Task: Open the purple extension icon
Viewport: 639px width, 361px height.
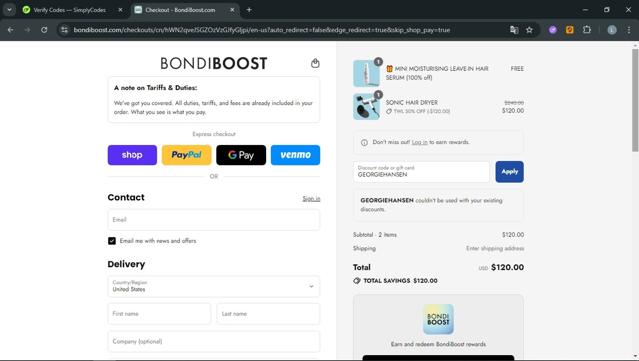Action: [x=553, y=30]
